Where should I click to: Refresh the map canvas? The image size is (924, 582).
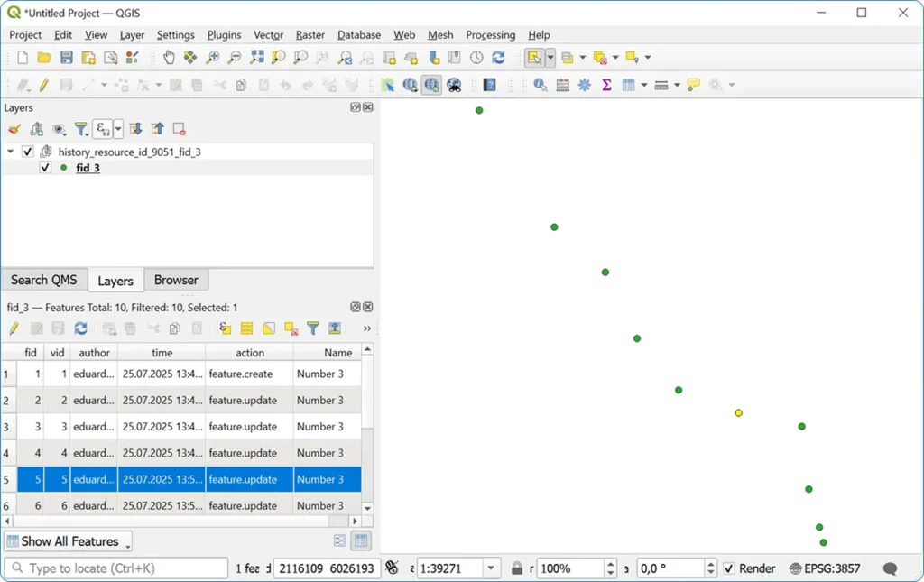coord(499,57)
